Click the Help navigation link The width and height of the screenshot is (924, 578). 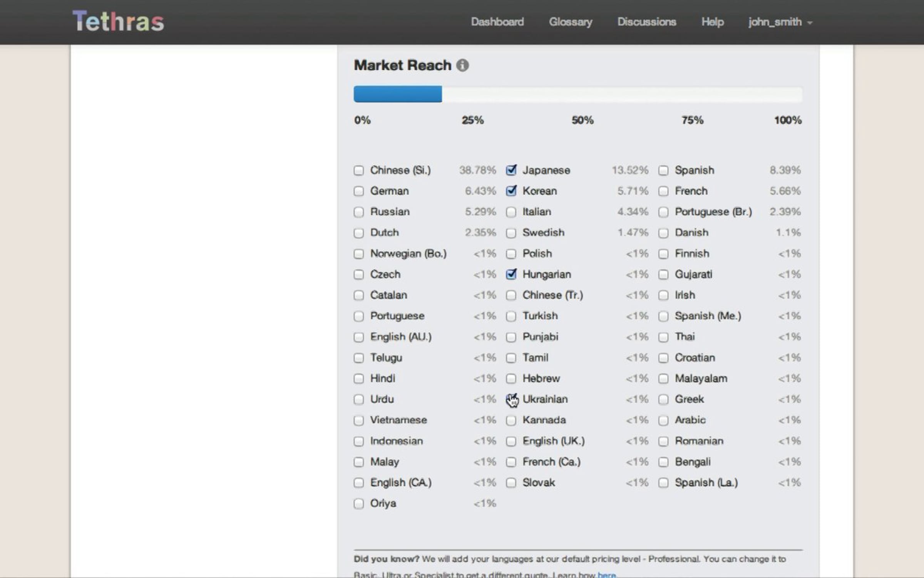click(712, 22)
